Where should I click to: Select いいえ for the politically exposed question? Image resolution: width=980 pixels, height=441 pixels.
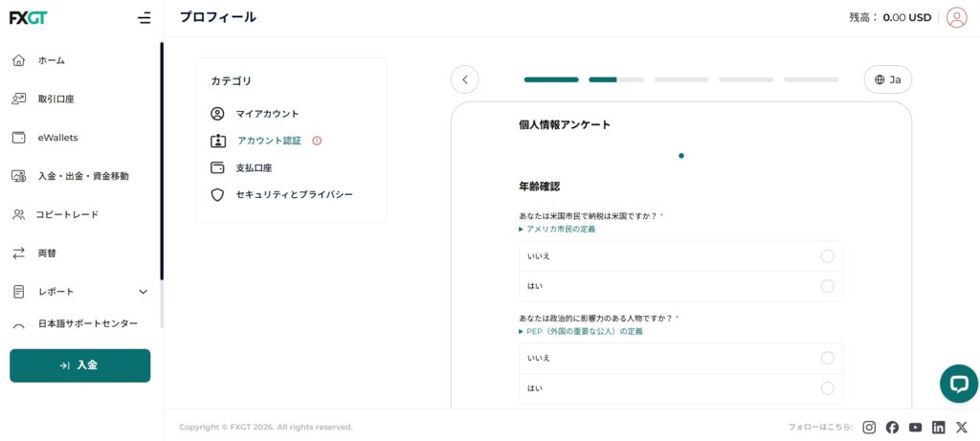[x=827, y=358]
